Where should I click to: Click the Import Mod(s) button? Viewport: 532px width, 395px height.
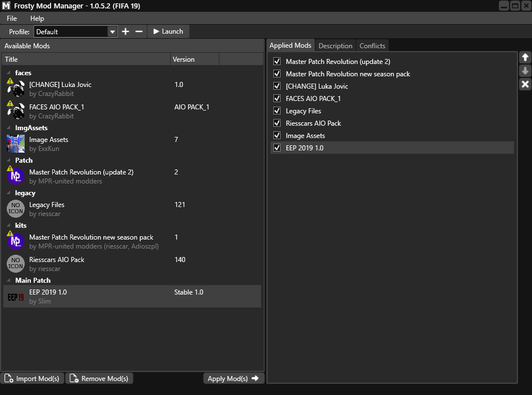tap(33, 378)
